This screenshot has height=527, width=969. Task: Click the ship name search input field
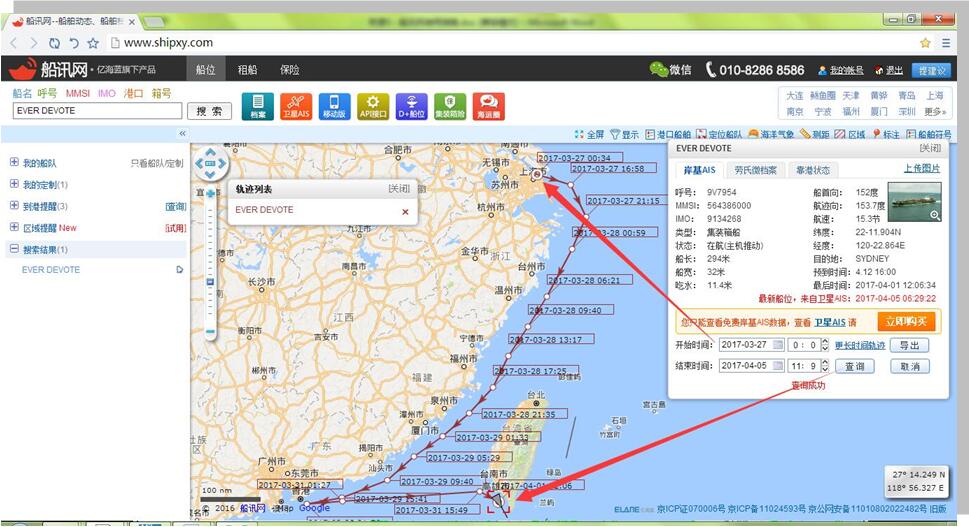coord(97,111)
